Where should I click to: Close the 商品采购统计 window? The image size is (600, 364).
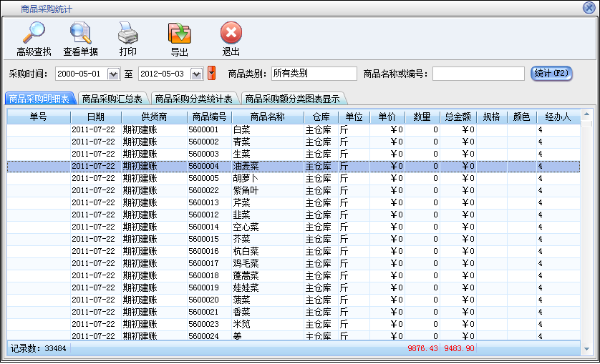(589, 8)
